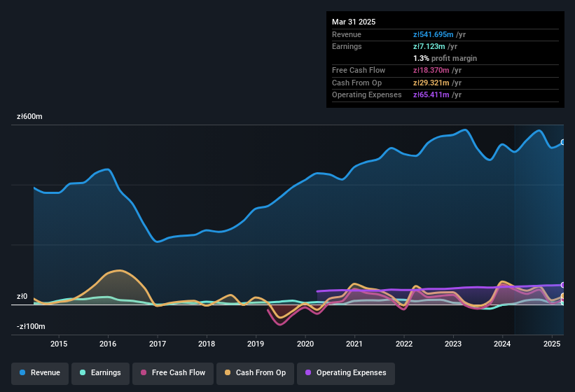Click the zł0 y-axis label
The width and height of the screenshot is (575, 392).
[x=22, y=296]
